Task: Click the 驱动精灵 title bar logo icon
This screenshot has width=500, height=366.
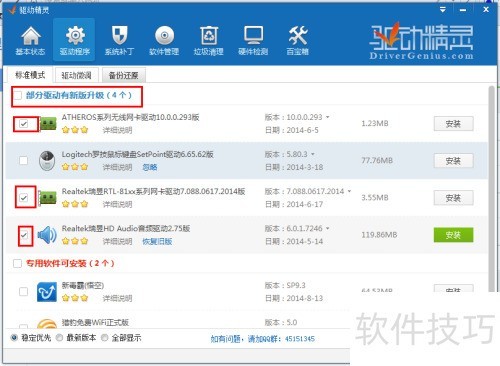Action: click(12, 10)
